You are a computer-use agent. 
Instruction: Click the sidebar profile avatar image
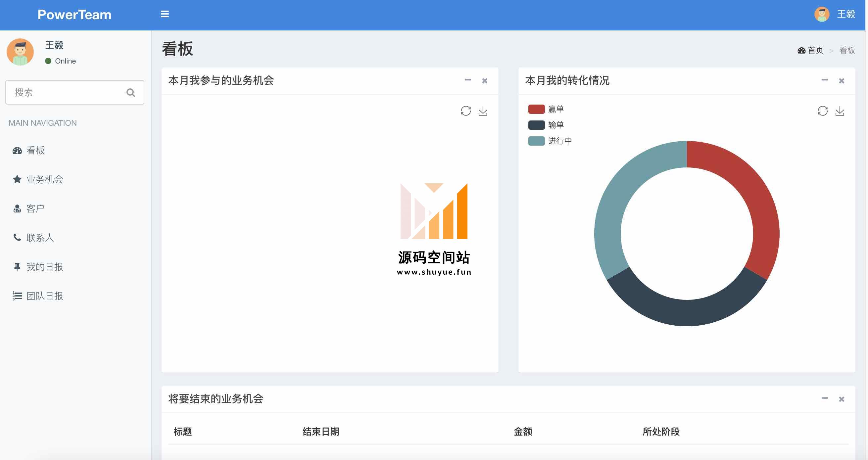[x=20, y=52]
